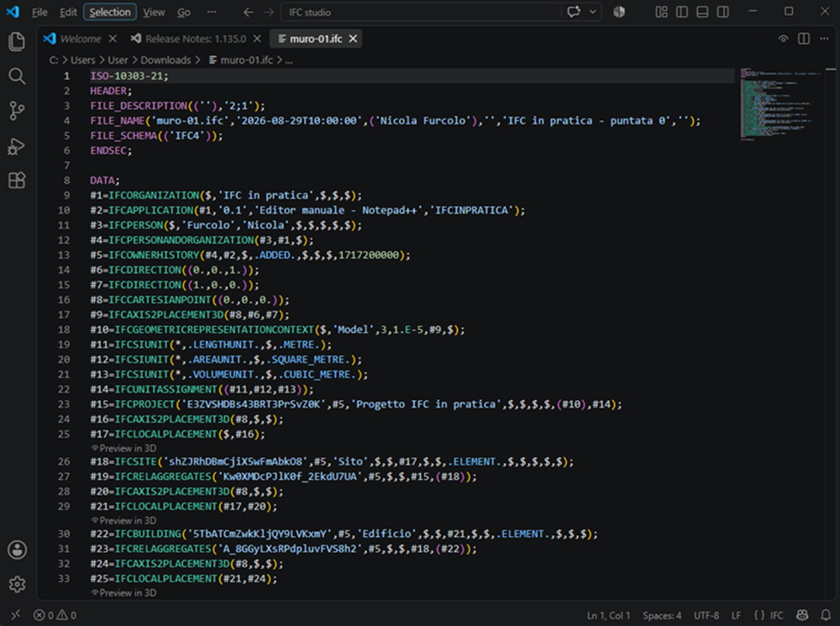Image resolution: width=840 pixels, height=626 pixels.
Task: Close the muro-01.ifc tab
Action: click(x=353, y=39)
